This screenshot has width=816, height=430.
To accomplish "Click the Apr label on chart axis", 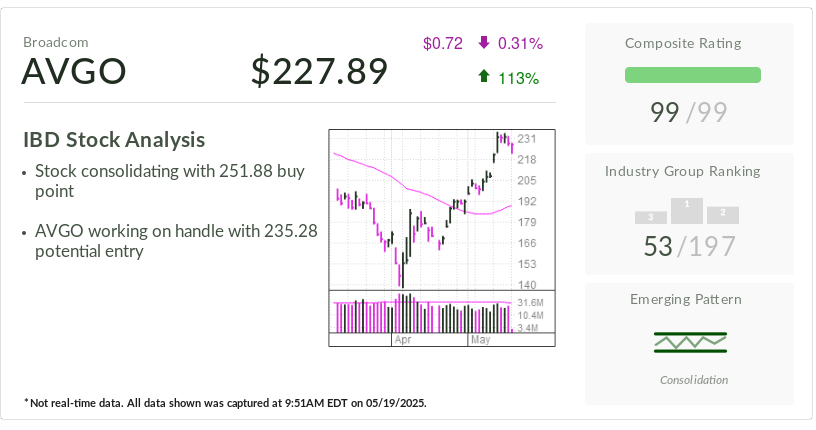I will click(x=403, y=340).
